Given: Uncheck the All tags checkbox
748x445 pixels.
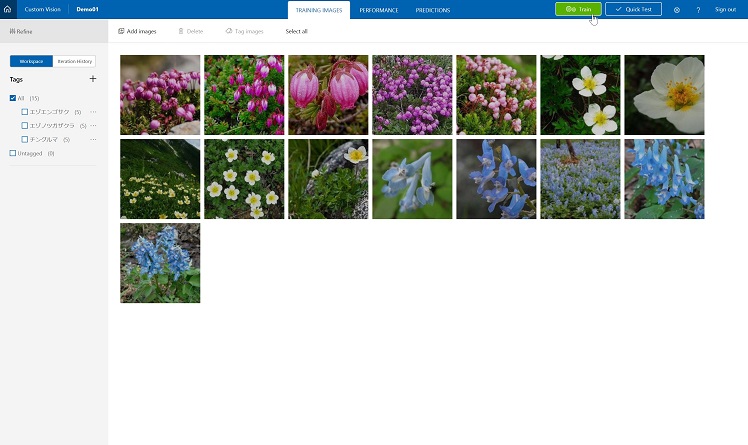Looking at the screenshot, I should (13, 98).
